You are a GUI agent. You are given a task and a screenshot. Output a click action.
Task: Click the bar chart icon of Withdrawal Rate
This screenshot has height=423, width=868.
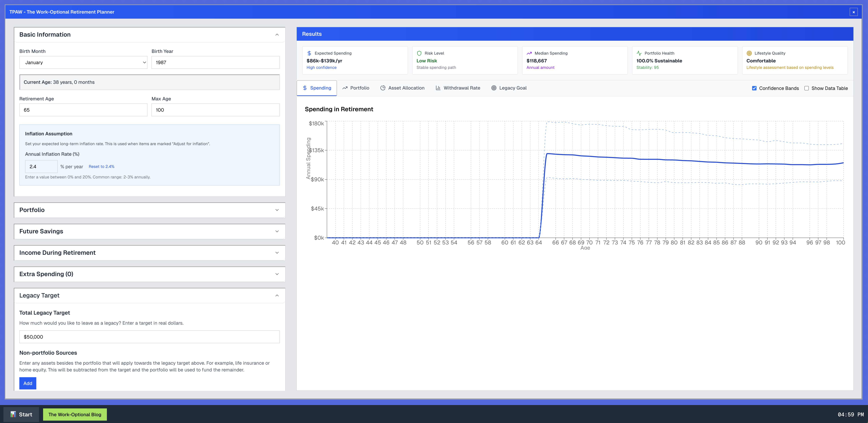(438, 88)
